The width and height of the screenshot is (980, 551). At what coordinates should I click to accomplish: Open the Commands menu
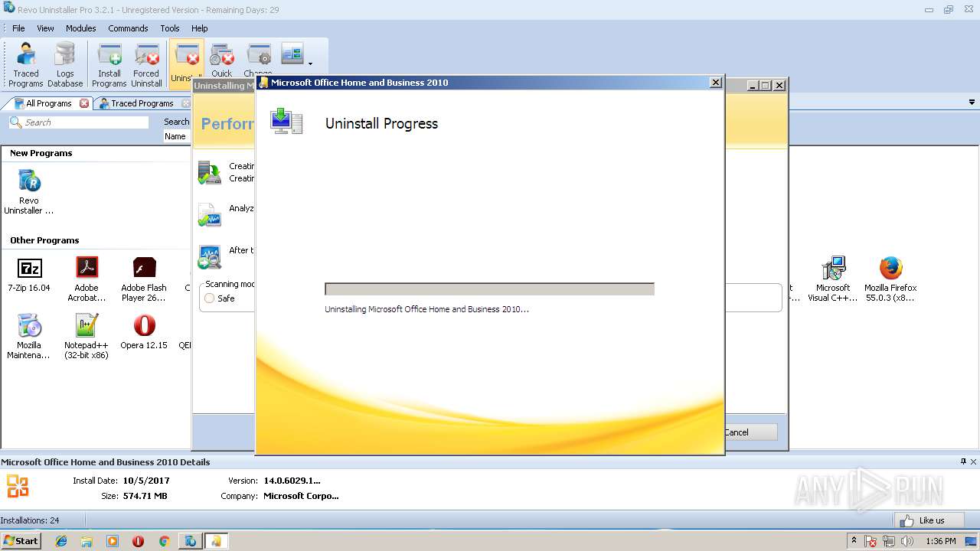click(128, 28)
